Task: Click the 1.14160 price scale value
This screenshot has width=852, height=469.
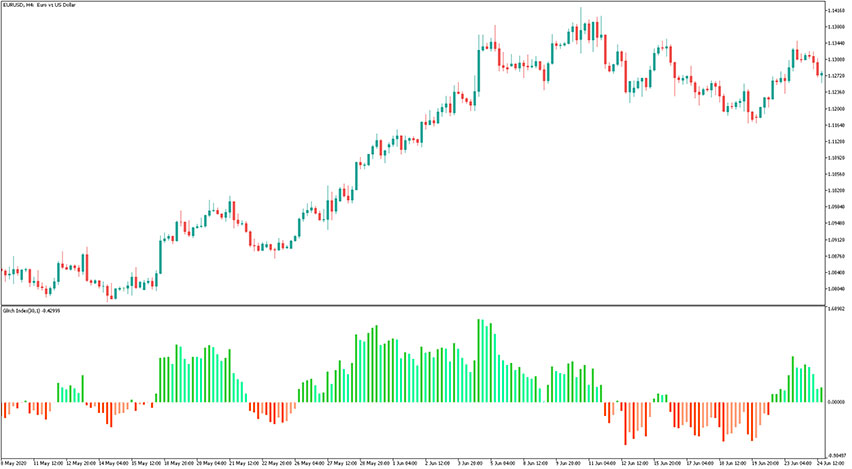Action: (837, 10)
